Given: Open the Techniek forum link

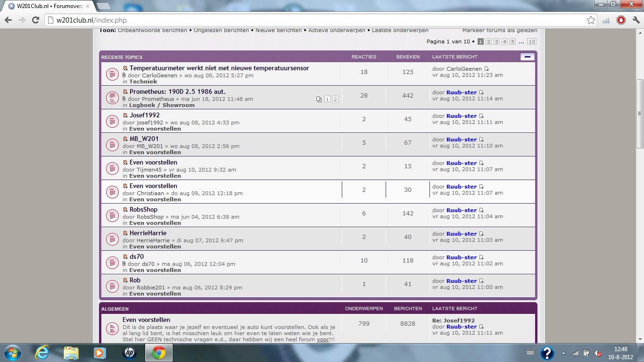Looking at the screenshot, I should coord(143,82).
